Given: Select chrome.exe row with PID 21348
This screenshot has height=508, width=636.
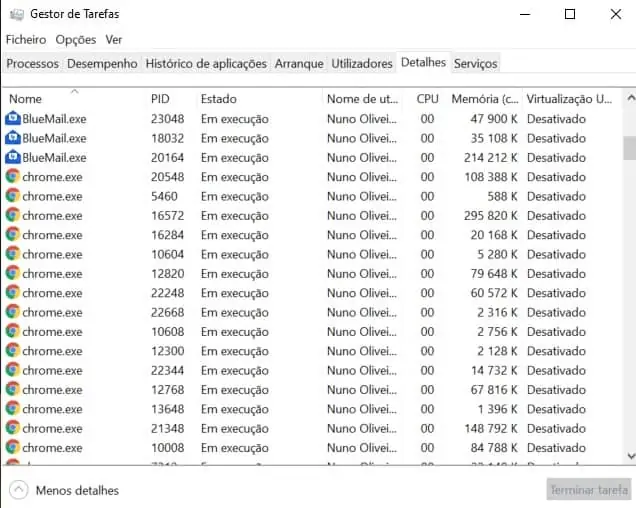Looking at the screenshot, I should (200, 428).
